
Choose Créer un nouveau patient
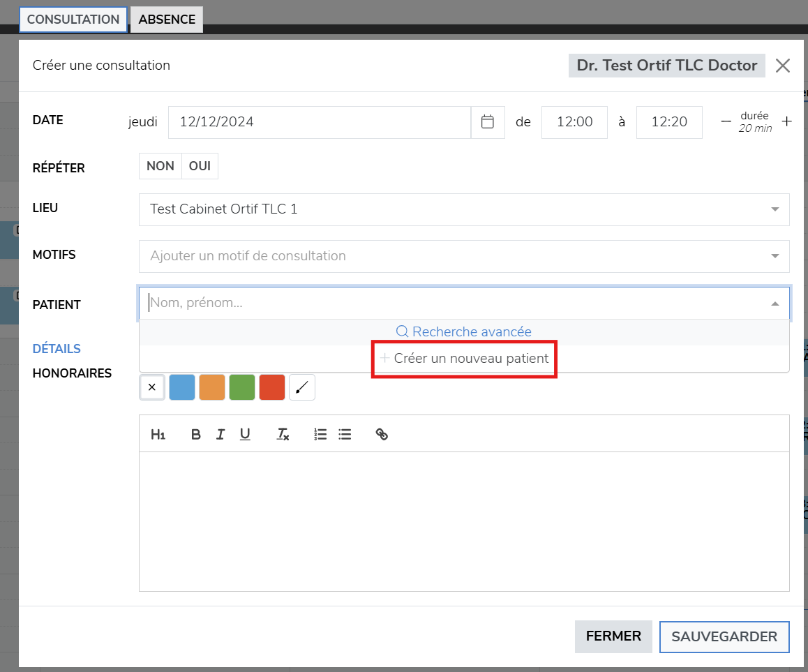pos(464,359)
